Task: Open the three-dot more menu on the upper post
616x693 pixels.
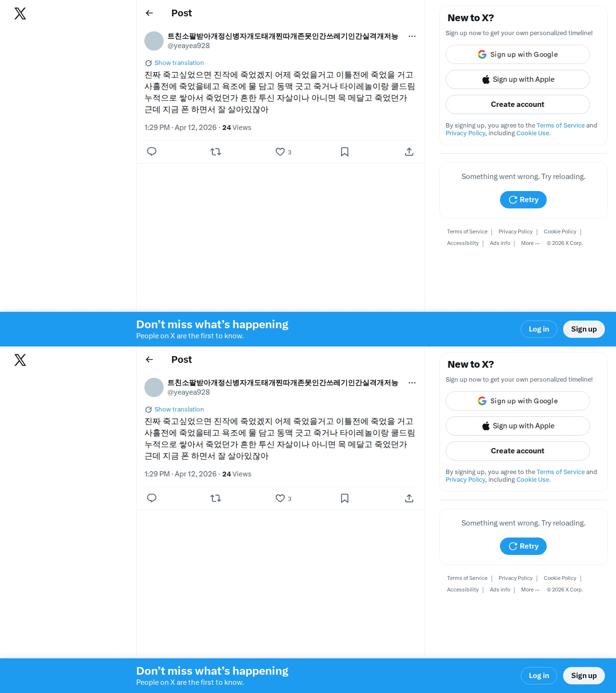Action: click(x=412, y=36)
